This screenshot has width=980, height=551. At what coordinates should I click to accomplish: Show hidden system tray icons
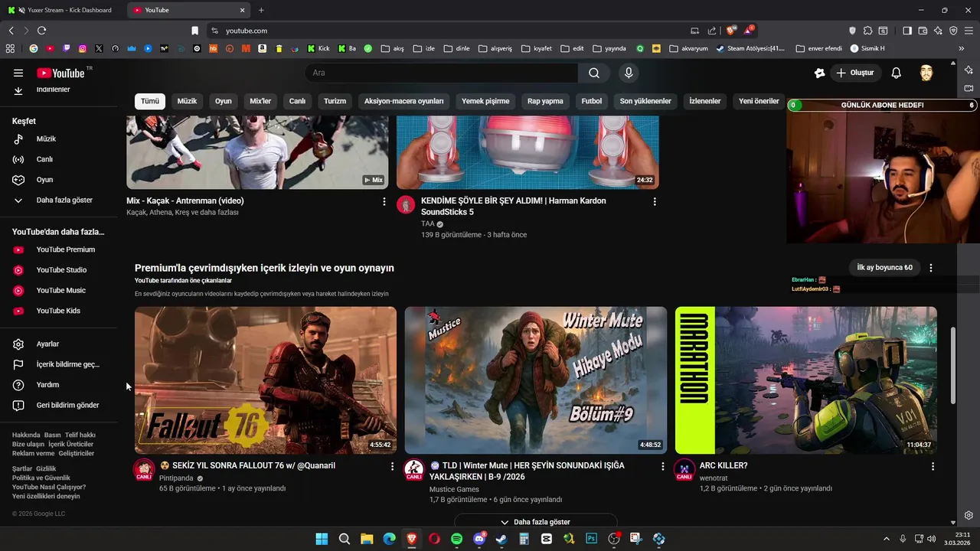tap(887, 539)
